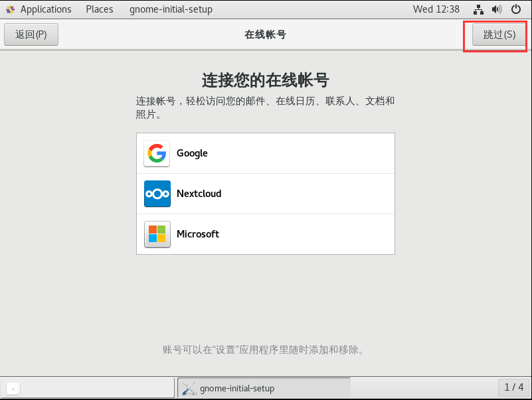
Task: Select the Microsoft account provider icon
Action: pyautogui.click(x=157, y=234)
